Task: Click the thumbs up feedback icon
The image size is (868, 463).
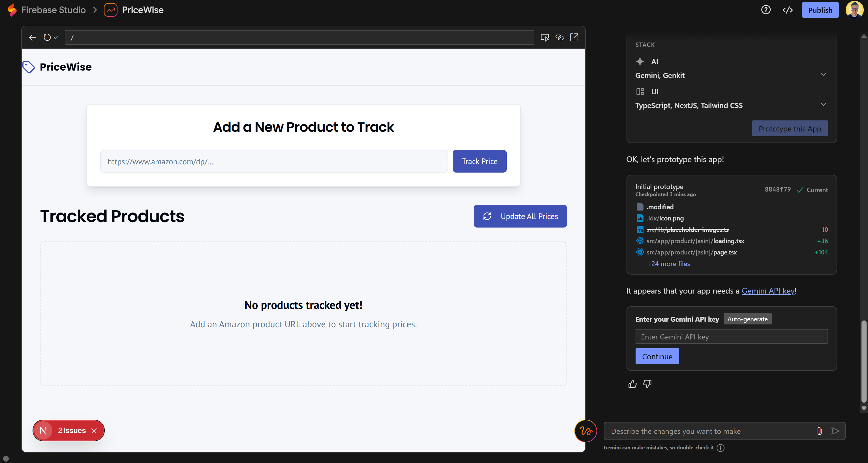Action: [632, 384]
